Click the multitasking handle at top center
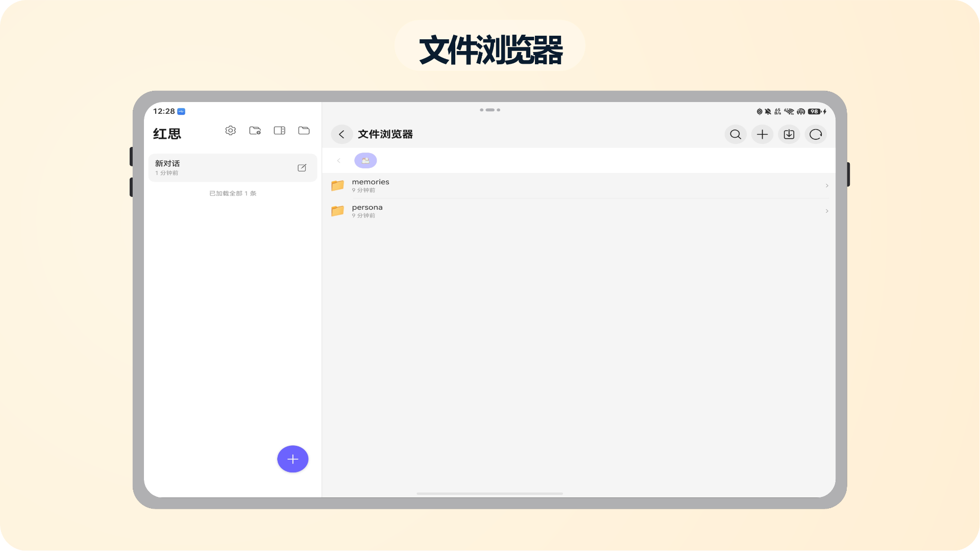Screen dimensions: 980x551 (x=490, y=110)
